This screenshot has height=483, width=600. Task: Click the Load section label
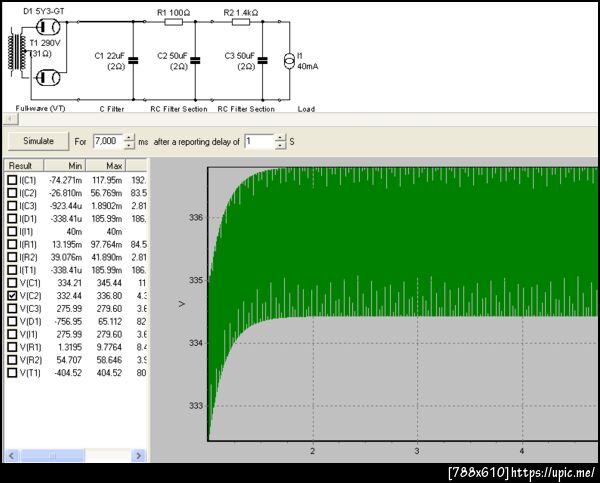click(306, 109)
